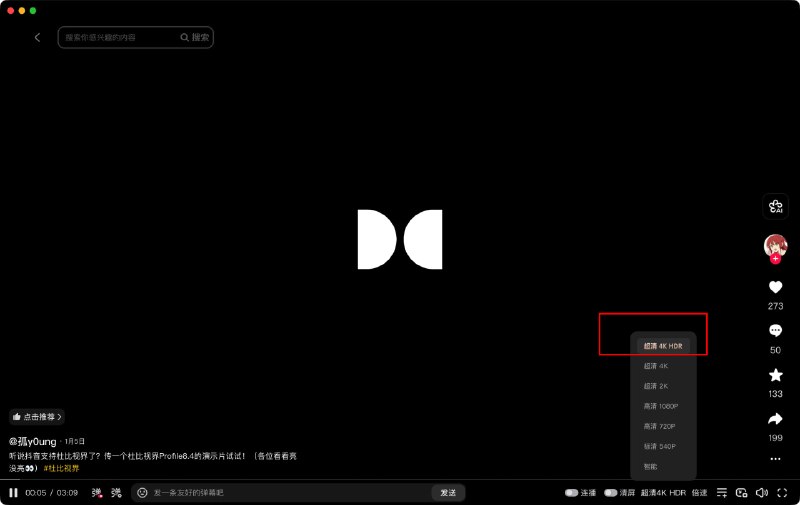800x505 pixels.
Task: Click the 273 likes count
Action: (776, 306)
